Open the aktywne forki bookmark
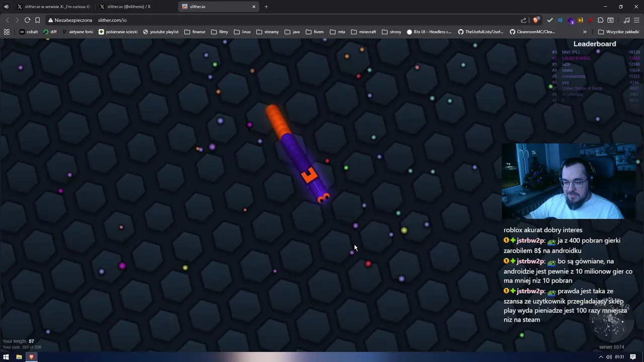This screenshot has width=644, height=362. [x=78, y=32]
